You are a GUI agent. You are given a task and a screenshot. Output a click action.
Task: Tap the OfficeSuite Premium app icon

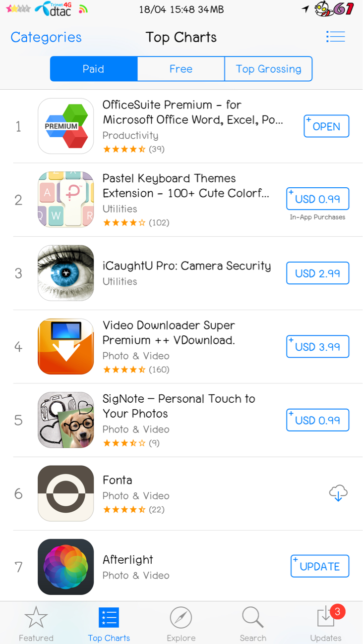click(66, 126)
